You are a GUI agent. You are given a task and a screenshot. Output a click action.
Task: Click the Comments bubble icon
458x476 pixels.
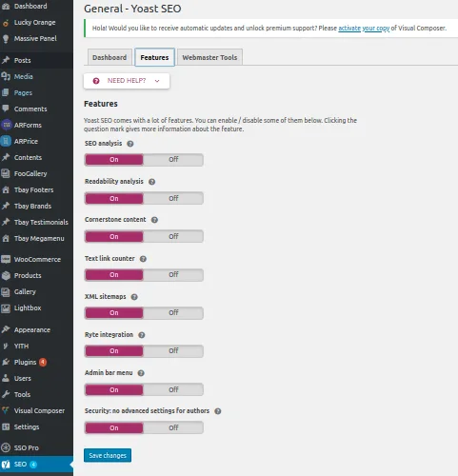pos(6,109)
